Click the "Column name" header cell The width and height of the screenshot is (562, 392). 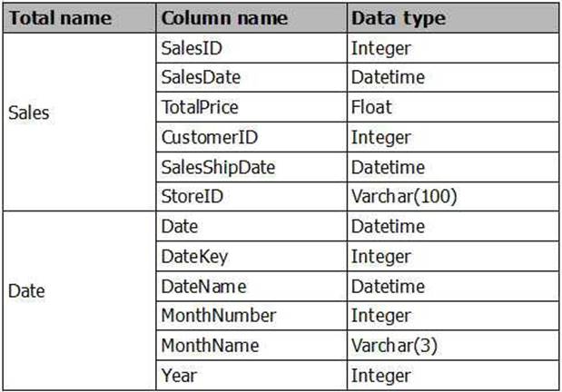(x=223, y=18)
